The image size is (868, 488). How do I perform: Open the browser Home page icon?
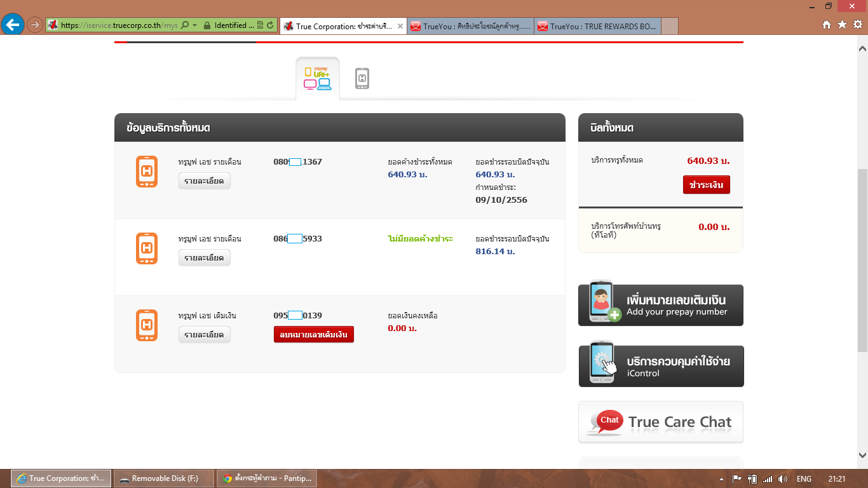[x=827, y=25]
